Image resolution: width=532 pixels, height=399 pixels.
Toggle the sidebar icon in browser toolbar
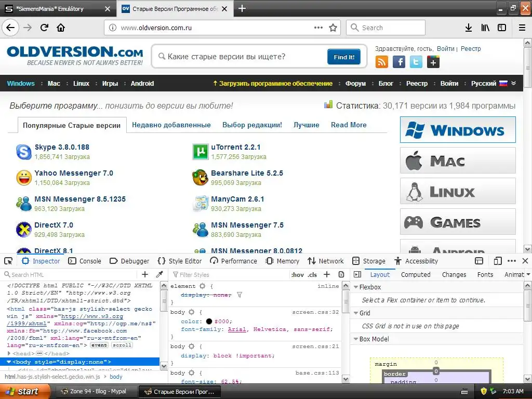502,28
